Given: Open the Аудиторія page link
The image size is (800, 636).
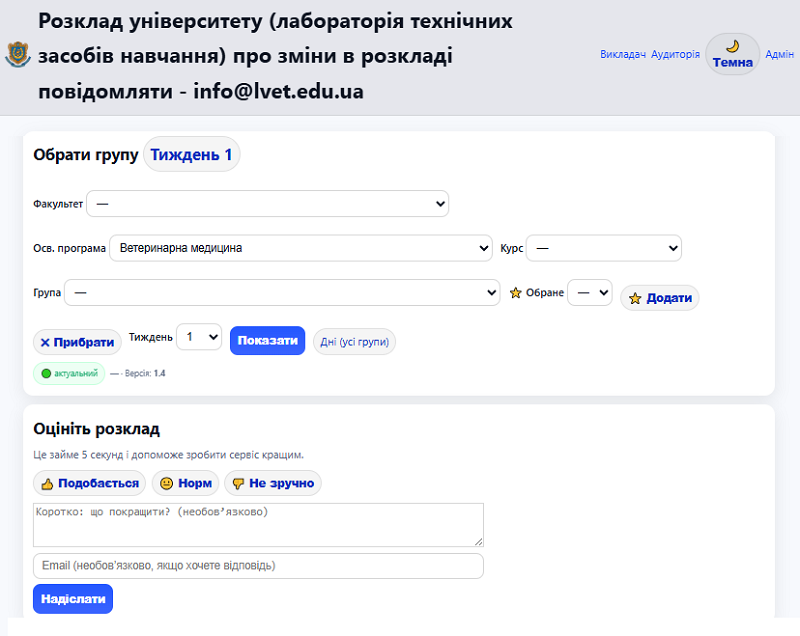Looking at the screenshot, I should point(675,55).
